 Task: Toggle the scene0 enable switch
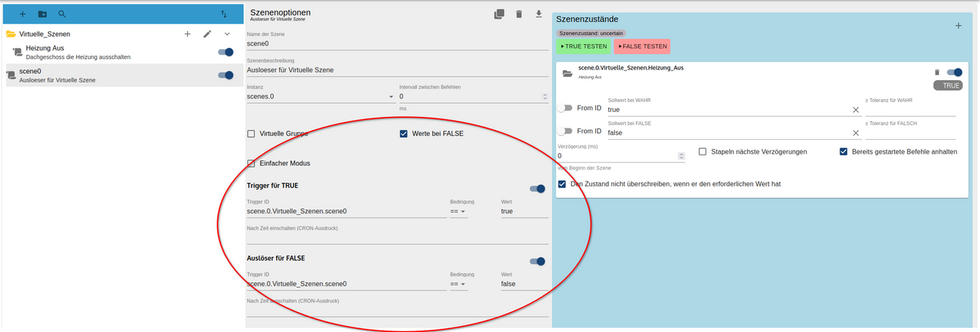pos(225,75)
